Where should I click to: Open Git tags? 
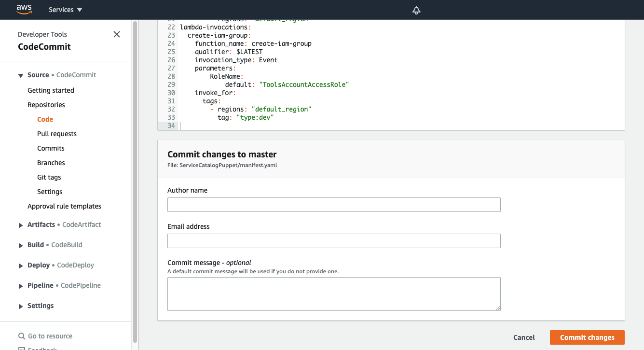tap(49, 177)
